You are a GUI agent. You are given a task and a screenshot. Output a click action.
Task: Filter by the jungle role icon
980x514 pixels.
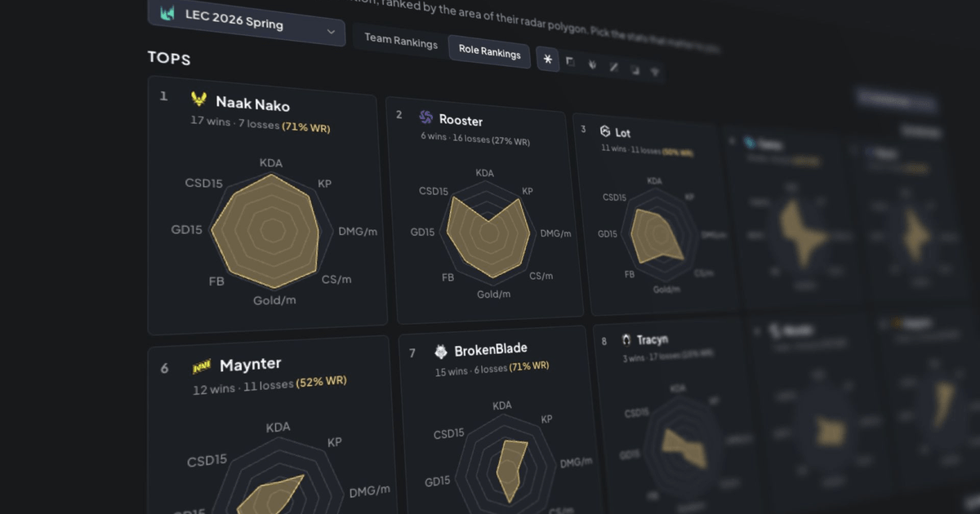592,64
